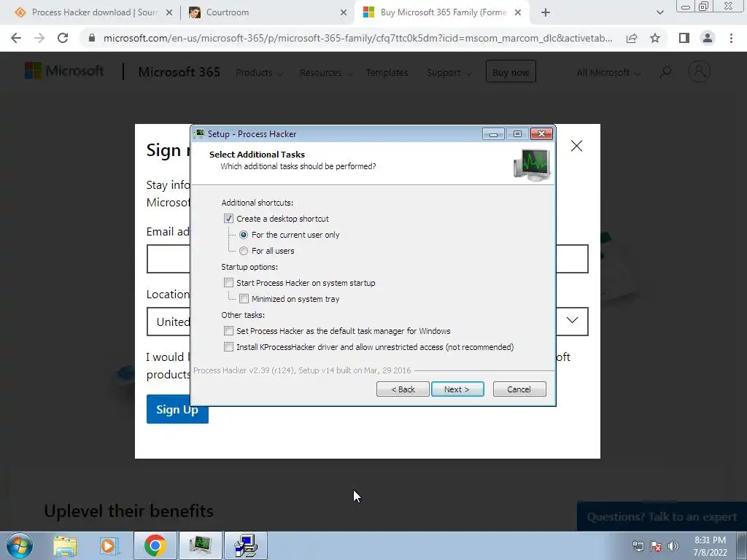Switch to Process Hacker download tab
This screenshot has width=747, height=560.
click(x=93, y=12)
